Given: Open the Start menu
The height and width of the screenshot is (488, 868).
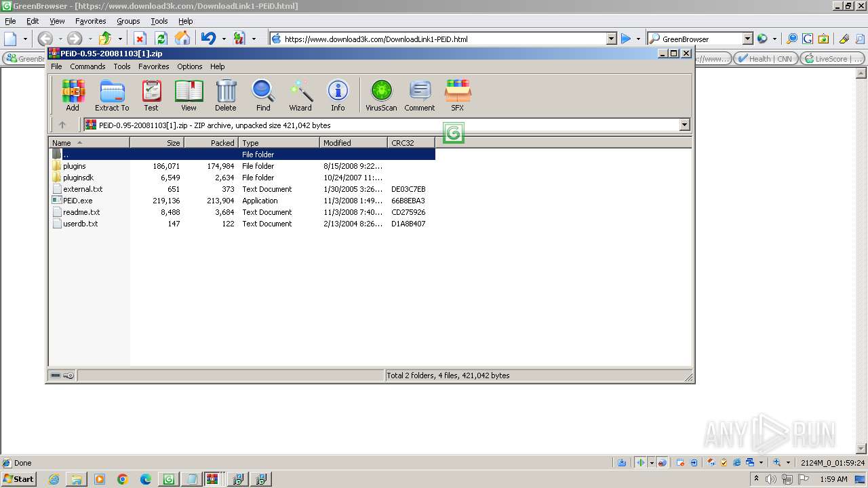Looking at the screenshot, I should (18, 479).
